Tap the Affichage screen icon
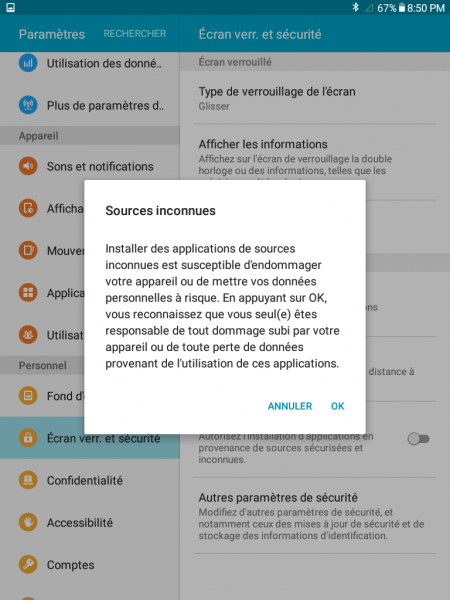 [28, 208]
